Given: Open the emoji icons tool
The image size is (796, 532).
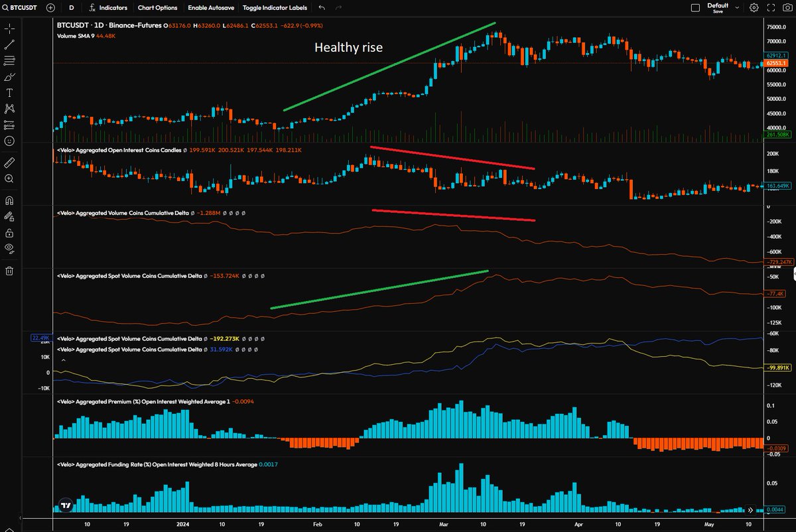Looking at the screenshot, I should (x=9, y=141).
